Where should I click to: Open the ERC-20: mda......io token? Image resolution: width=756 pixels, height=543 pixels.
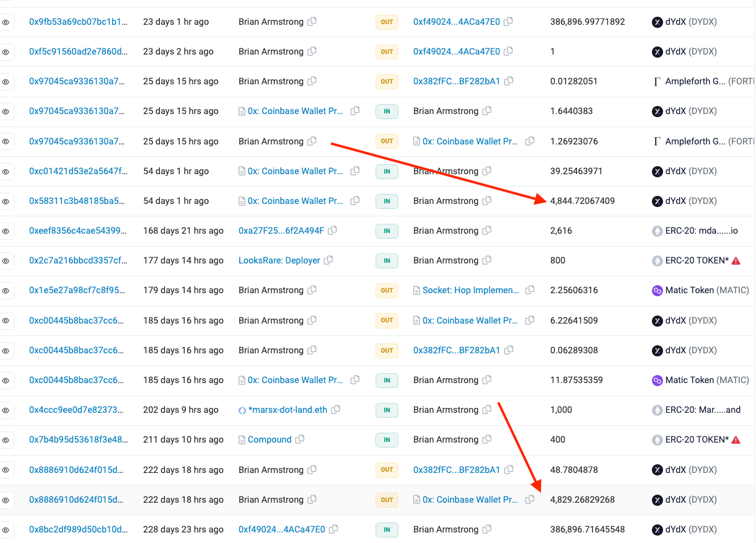tap(701, 231)
